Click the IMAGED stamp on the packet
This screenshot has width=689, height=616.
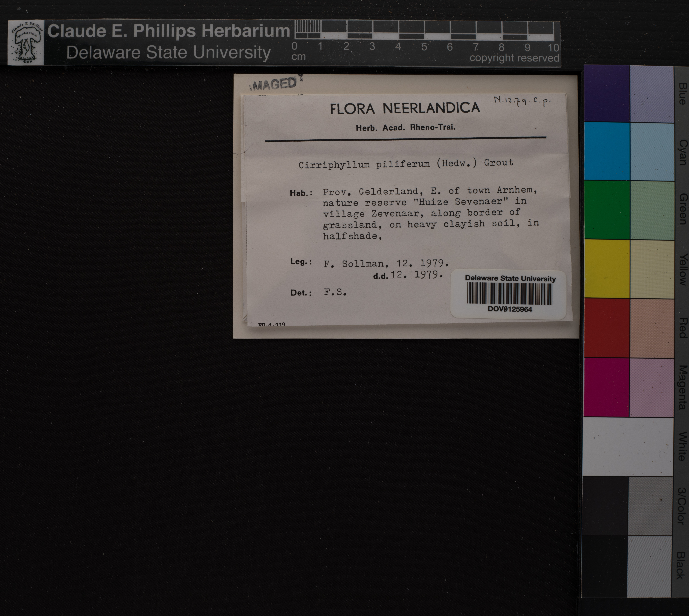coord(274,84)
